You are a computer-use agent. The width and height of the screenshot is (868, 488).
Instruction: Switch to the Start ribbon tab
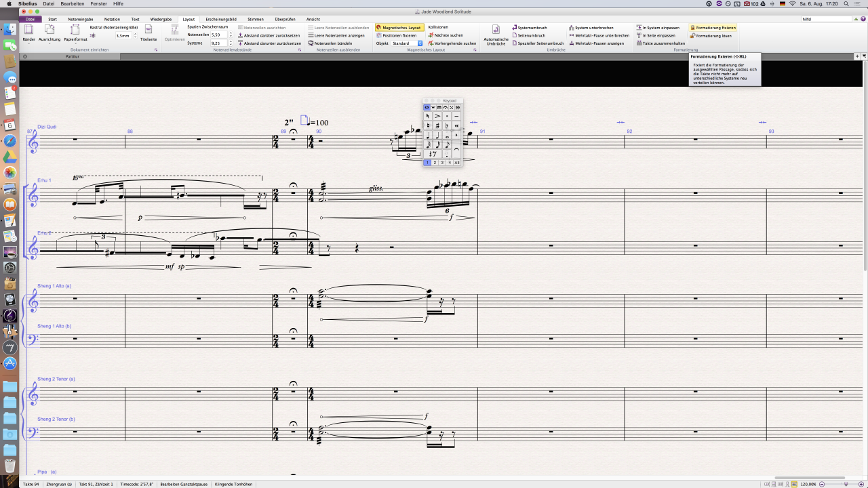coord(52,19)
